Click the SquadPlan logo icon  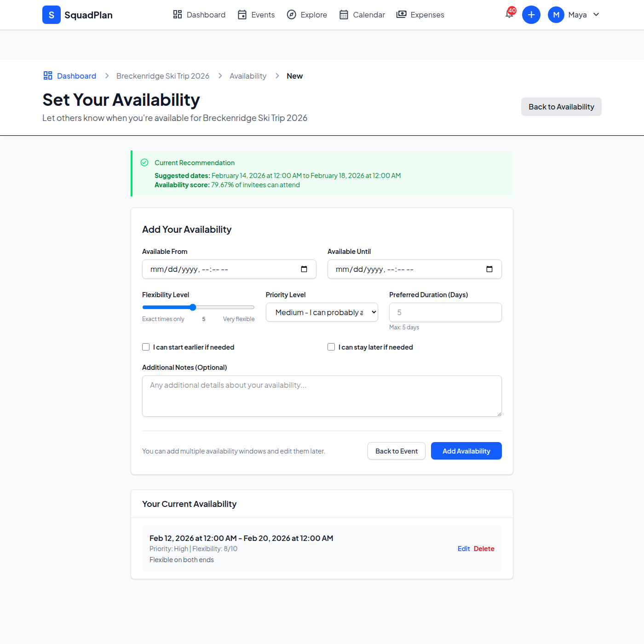coord(51,15)
